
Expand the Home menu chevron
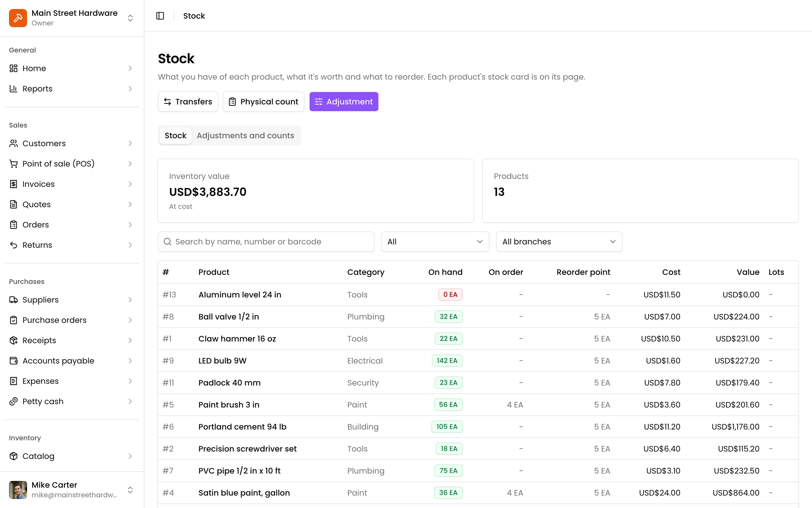(x=130, y=68)
